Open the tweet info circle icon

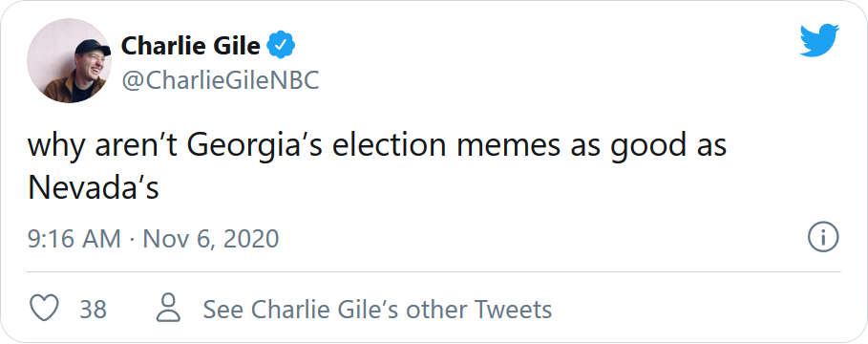pos(823,238)
